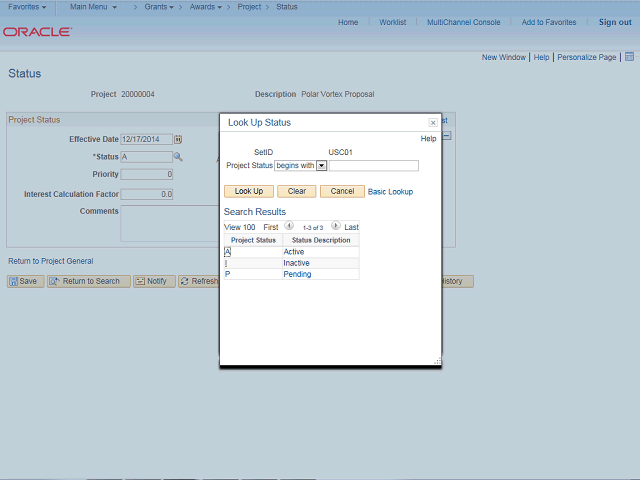Click the page Help link
The width and height of the screenshot is (640, 480).
click(x=541, y=57)
